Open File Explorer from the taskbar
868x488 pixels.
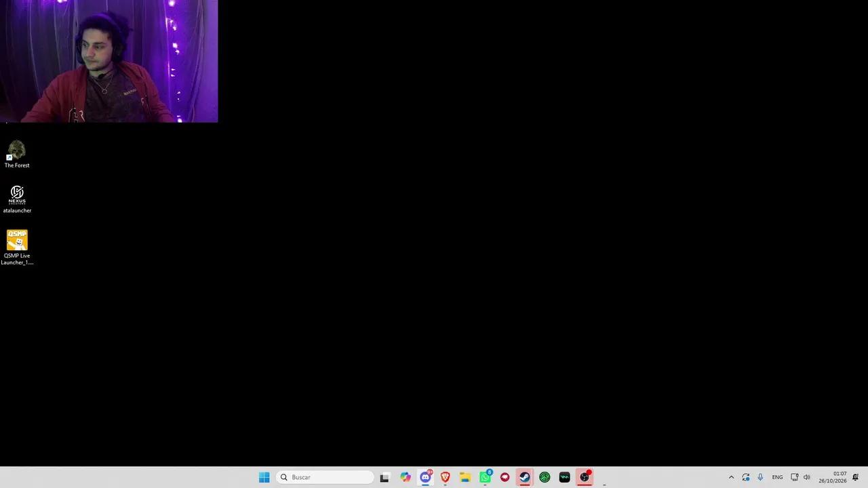465,477
